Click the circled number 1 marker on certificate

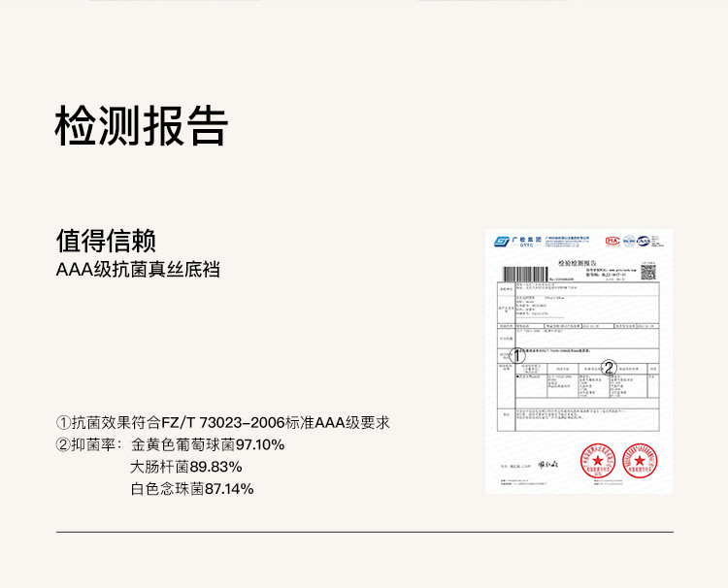coord(518,357)
